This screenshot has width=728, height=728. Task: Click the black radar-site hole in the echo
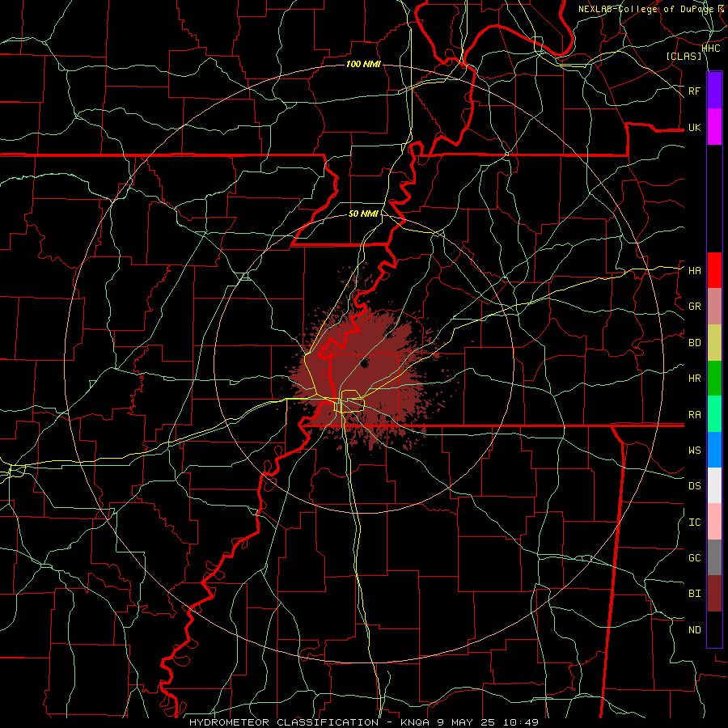364,363
